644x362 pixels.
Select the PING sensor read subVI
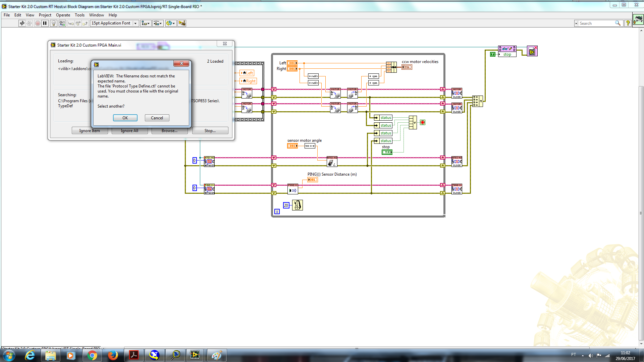(x=293, y=189)
